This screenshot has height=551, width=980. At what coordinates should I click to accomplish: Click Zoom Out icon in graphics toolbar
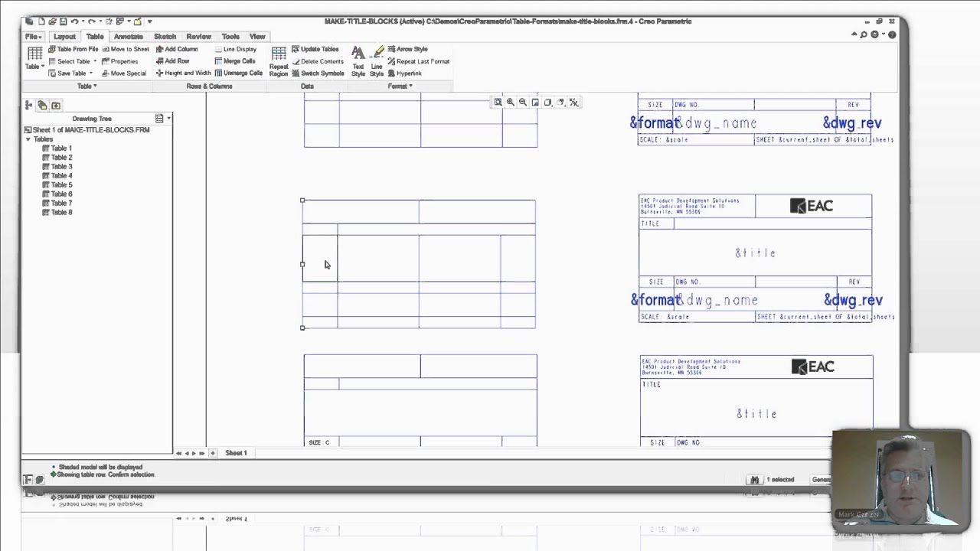[x=523, y=103]
